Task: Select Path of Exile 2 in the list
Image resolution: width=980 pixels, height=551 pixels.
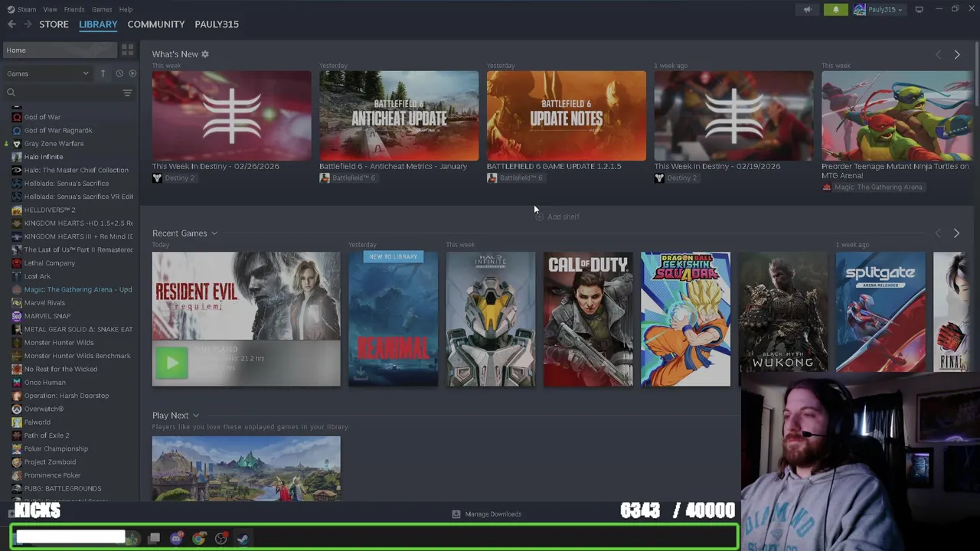Action: [46, 435]
